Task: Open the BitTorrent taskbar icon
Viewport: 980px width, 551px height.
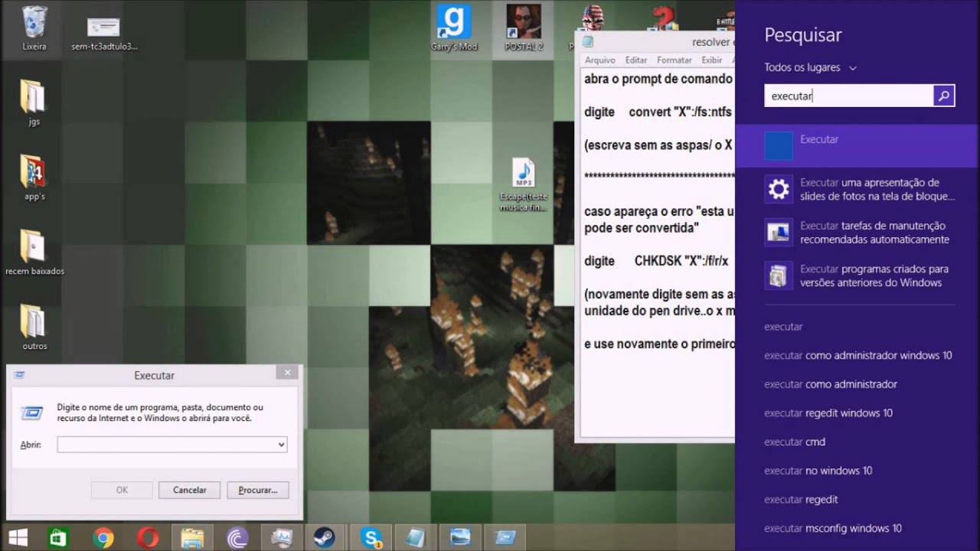Action: click(x=237, y=538)
